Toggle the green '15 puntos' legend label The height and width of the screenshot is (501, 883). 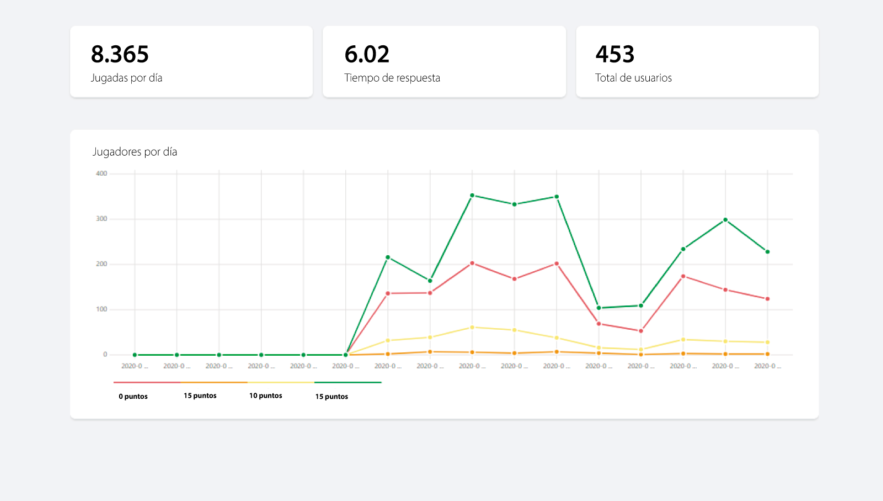click(x=331, y=396)
